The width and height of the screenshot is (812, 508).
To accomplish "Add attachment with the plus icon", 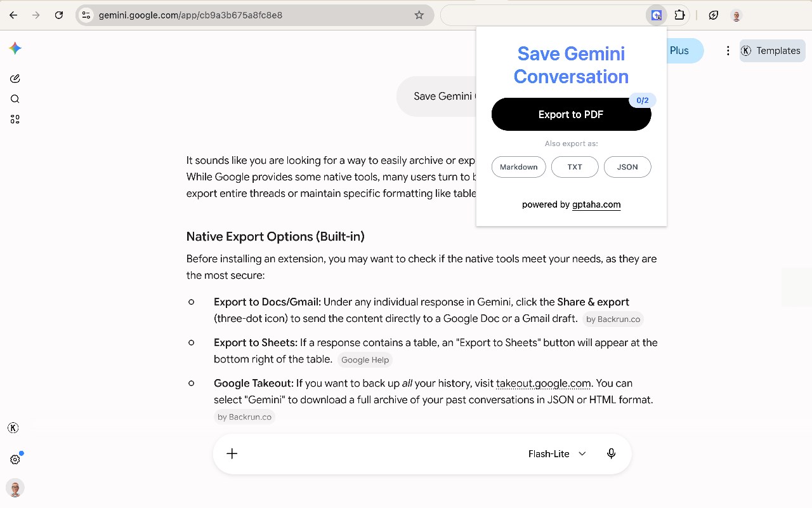I will pos(232,453).
